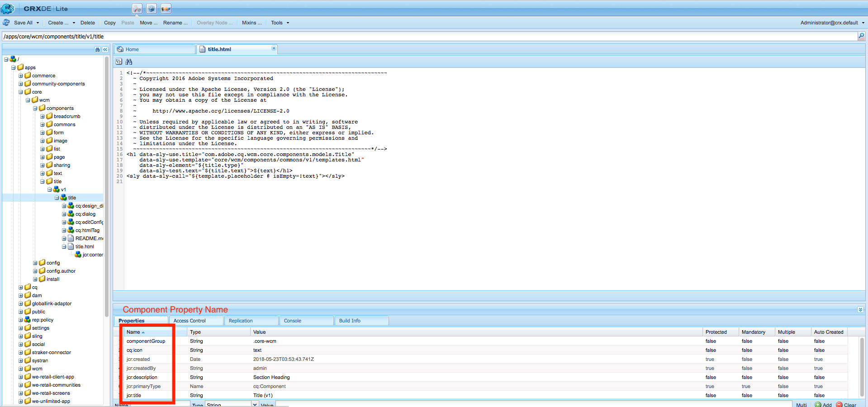The width and height of the screenshot is (868, 407).
Task: Click the binoculars search icon in tree panel
Action: (x=97, y=50)
